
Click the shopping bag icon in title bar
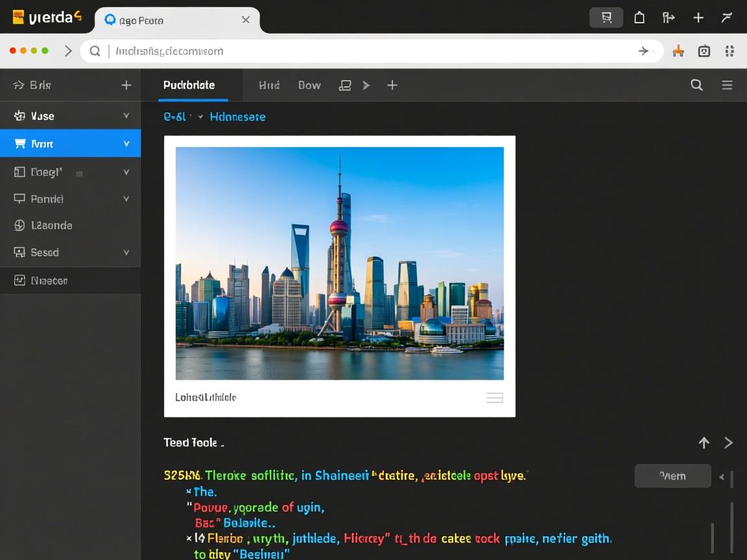point(639,18)
